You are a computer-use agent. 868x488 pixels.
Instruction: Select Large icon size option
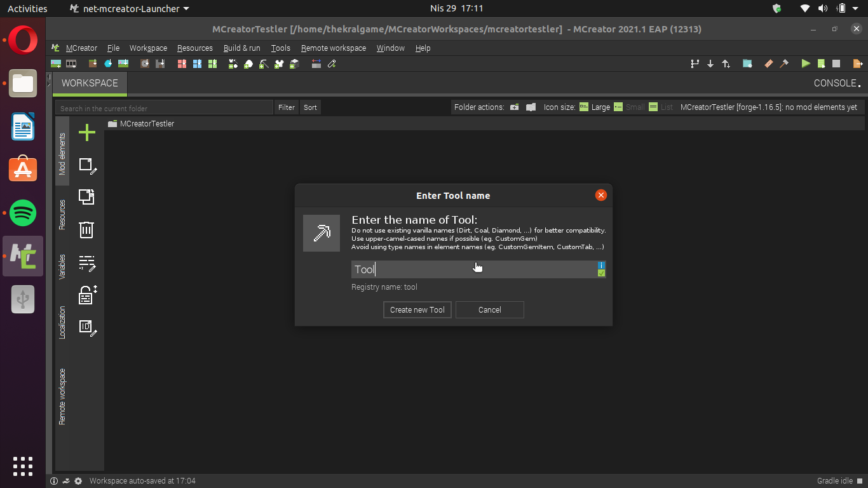pos(594,107)
